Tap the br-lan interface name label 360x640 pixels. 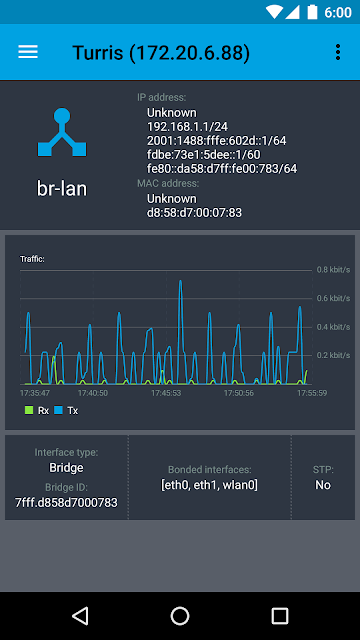point(62,189)
